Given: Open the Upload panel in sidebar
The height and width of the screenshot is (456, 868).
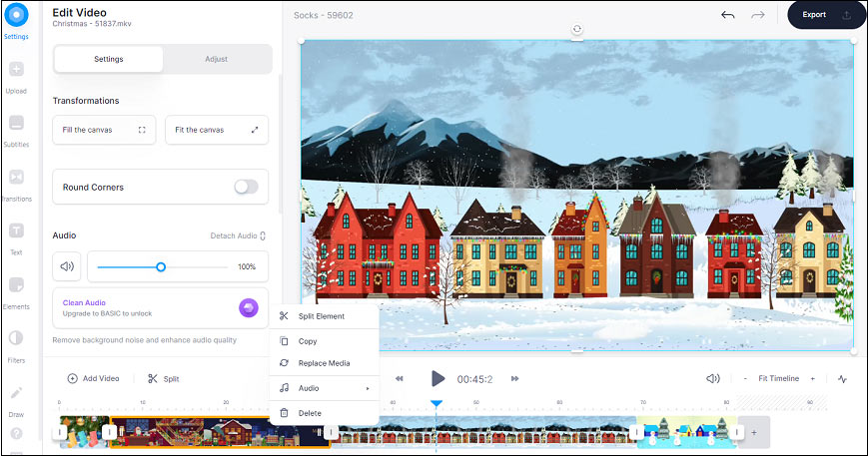Looking at the screenshot, I should [x=16, y=76].
